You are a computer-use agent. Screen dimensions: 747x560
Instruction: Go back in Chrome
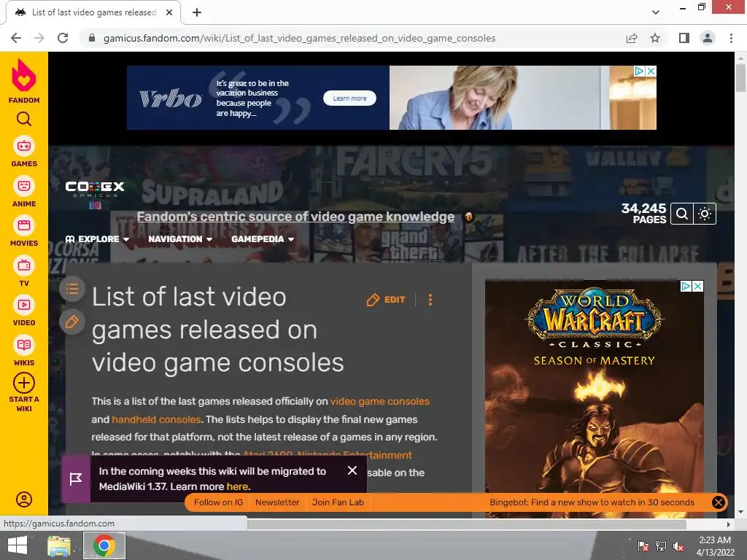pyautogui.click(x=16, y=38)
